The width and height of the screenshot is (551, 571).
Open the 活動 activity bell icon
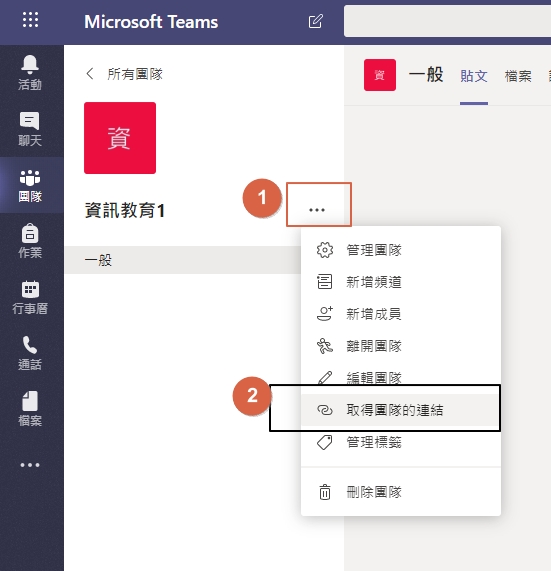(30, 73)
